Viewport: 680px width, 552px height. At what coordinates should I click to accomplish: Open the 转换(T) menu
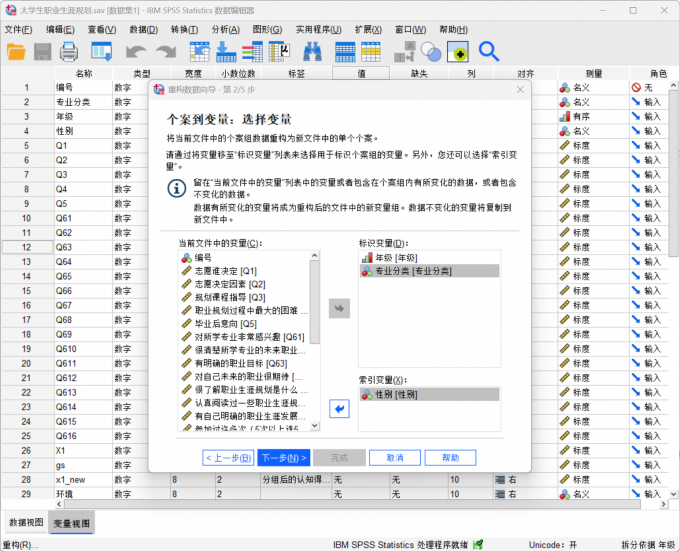184,29
